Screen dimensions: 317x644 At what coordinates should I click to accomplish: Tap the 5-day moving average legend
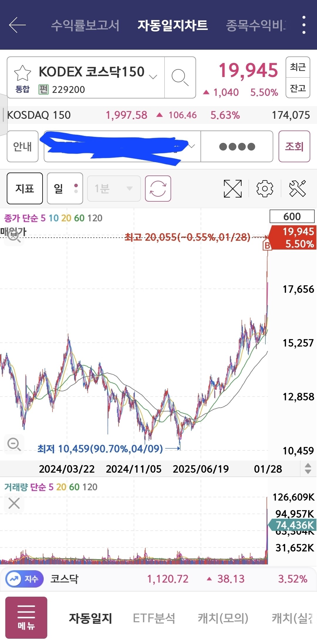[x=43, y=218]
